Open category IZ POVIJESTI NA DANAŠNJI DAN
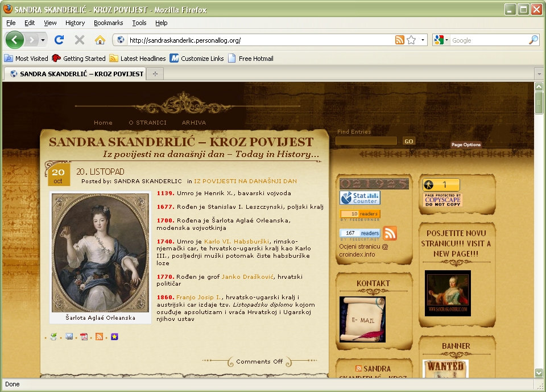 click(246, 181)
